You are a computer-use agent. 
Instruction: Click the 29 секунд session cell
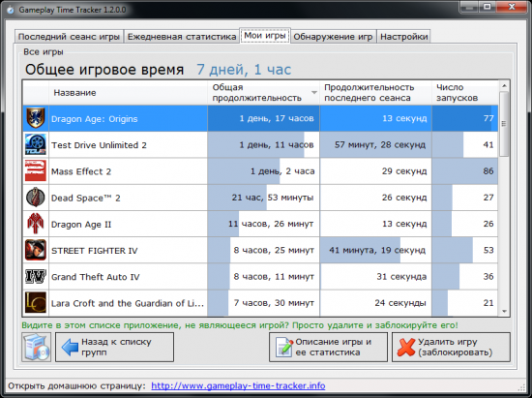coord(375,170)
